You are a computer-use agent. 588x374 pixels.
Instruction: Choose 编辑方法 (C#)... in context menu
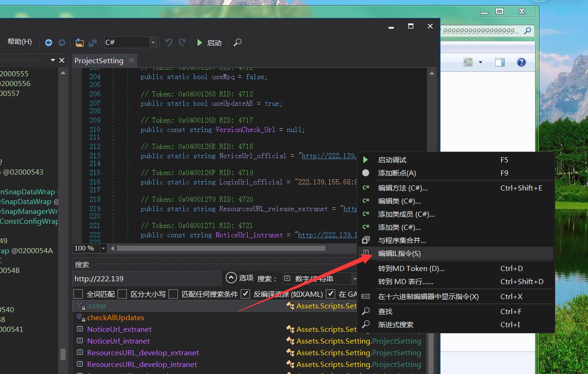point(403,188)
